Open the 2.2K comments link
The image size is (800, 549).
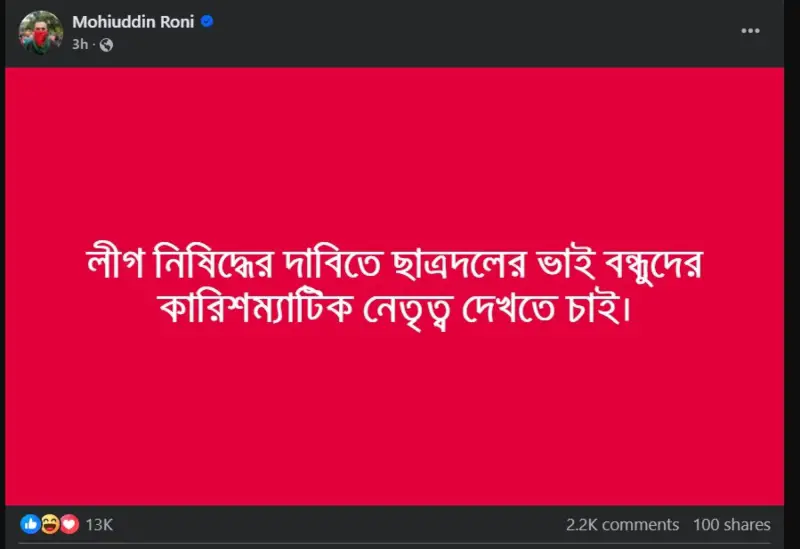[x=622, y=525]
